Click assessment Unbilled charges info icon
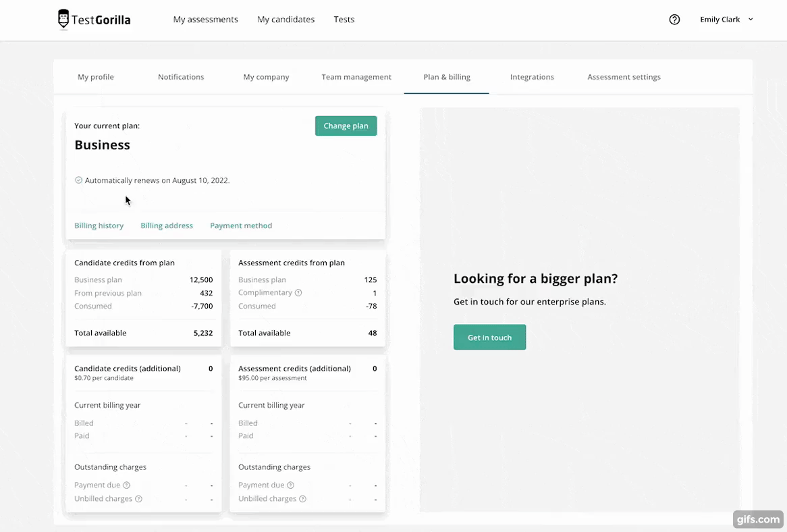The width and height of the screenshot is (787, 532). point(302,499)
